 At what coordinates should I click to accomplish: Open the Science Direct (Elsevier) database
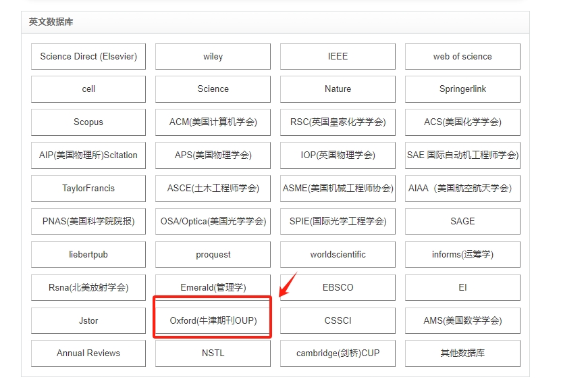[88, 56]
